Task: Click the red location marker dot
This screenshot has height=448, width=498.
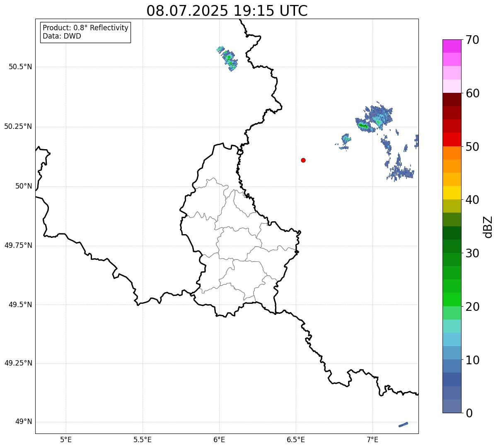Action: (x=303, y=160)
